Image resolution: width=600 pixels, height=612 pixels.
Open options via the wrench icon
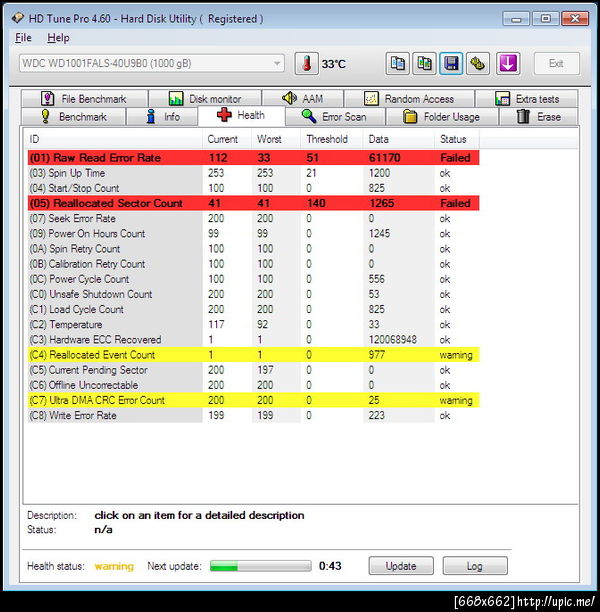pyautogui.click(x=477, y=63)
